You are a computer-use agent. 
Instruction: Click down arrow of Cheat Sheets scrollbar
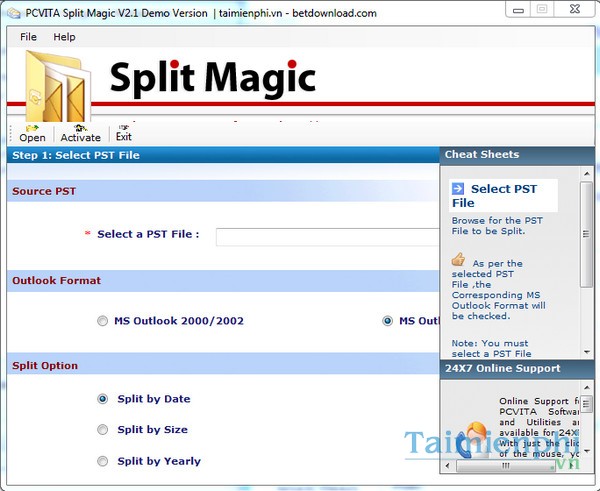click(x=587, y=352)
